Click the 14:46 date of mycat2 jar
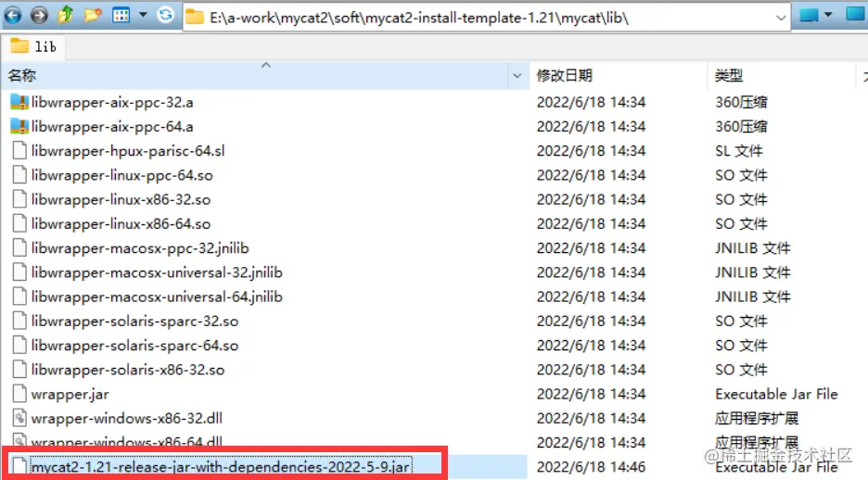The image size is (868, 480). coord(591,467)
